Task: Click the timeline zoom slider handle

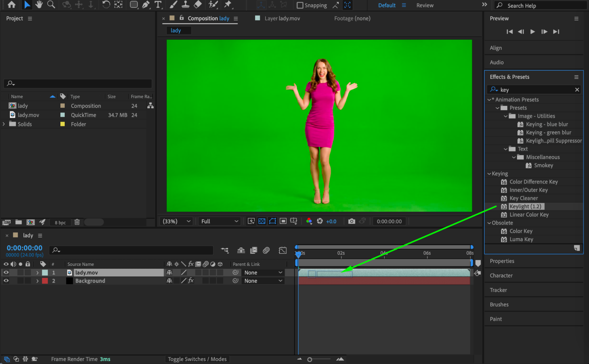Action: point(309,359)
